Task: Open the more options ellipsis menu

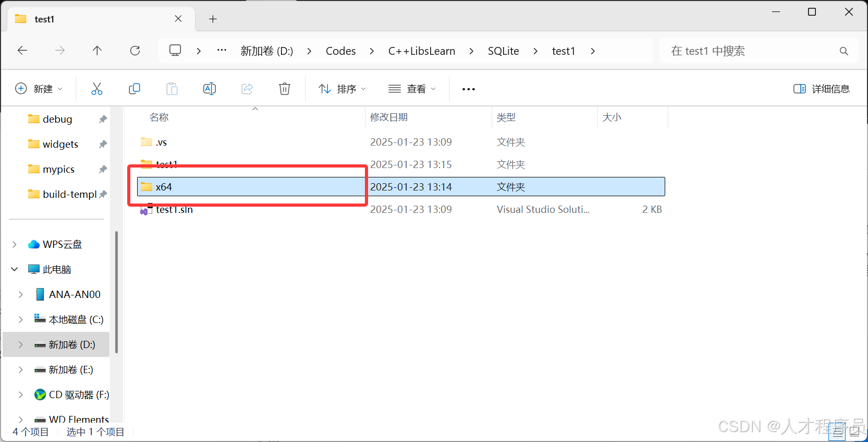Action: coord(469,89)
